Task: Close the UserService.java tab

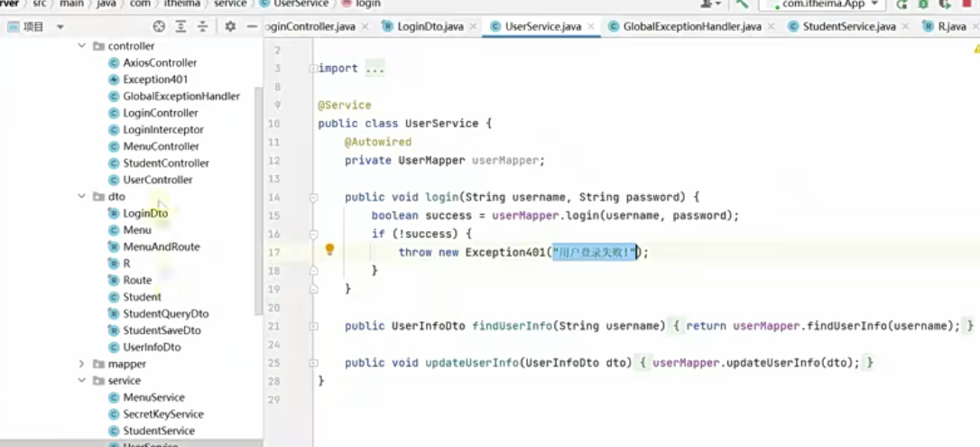Action: (x=591, y=26)
